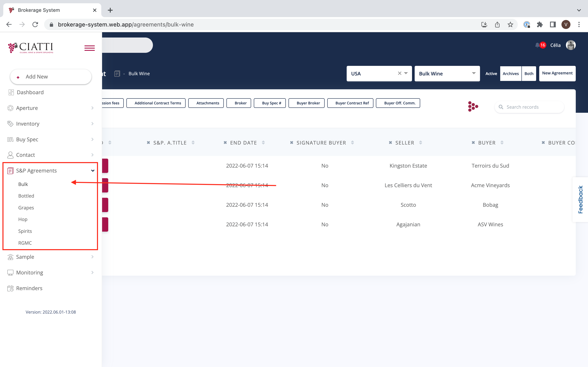
Task: Open the Bulk Wine type dropdown
Action: (x=447, y=74)
